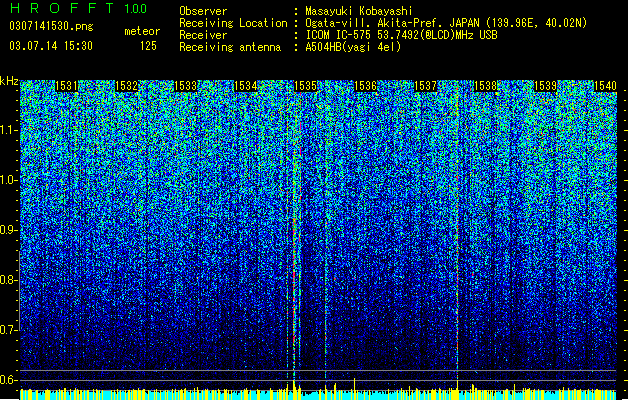Click the 0.9 kHz axis label
629x400 pixels.
click(x=9, y=230)
